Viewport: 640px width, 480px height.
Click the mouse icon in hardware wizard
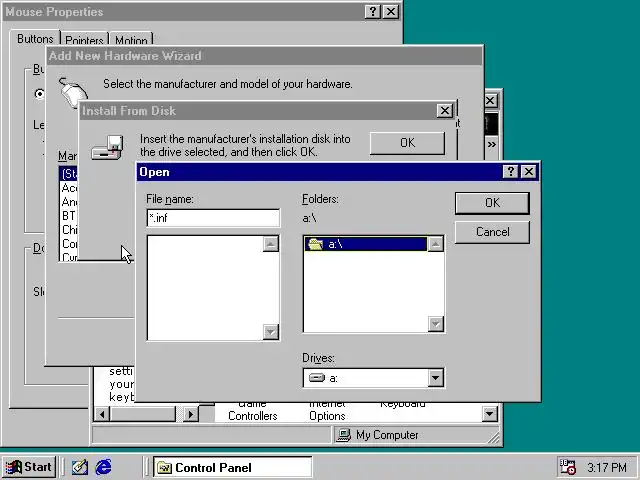coord(73,92)
